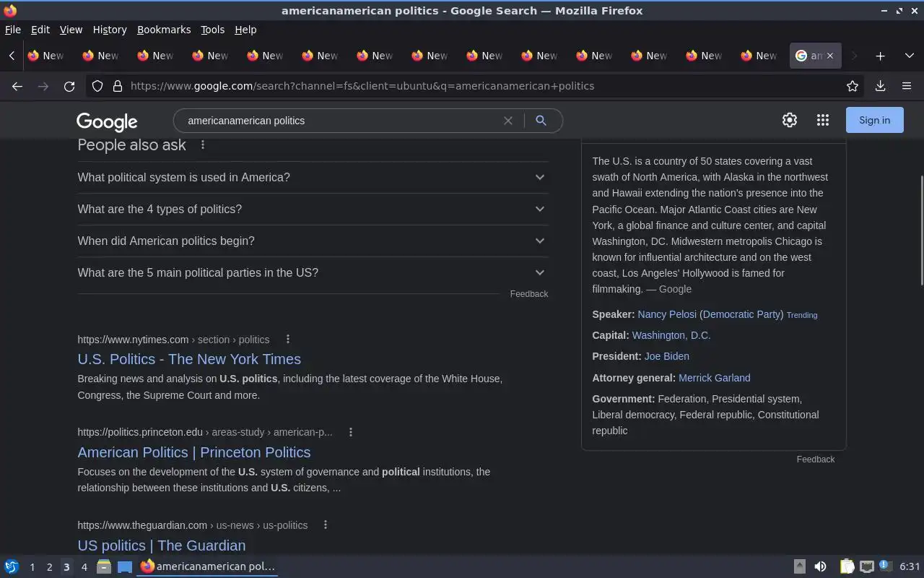The image size is (924, 578).
Task: Expand "What are the 5 main political parties"
Action: tap(313, 272)
